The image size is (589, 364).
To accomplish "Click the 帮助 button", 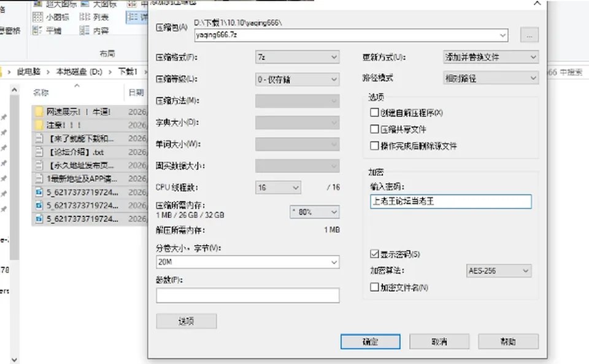I will [508, 341].
